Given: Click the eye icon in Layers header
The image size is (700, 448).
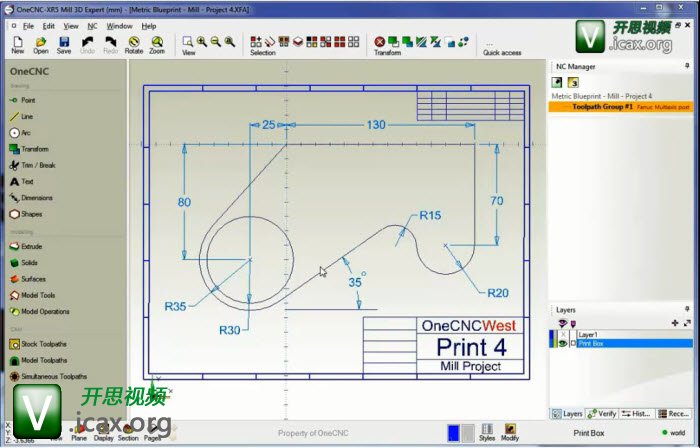Looking at the screenshot, I should click(562, 323).
